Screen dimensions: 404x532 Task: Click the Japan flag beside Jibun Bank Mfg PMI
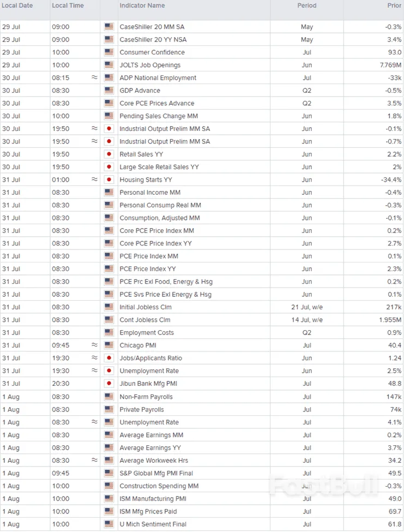tap(109, 384)
